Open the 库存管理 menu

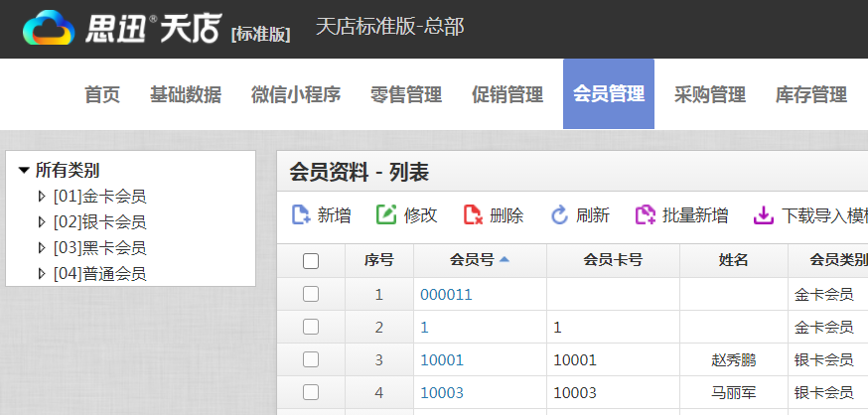coord(811,94)
